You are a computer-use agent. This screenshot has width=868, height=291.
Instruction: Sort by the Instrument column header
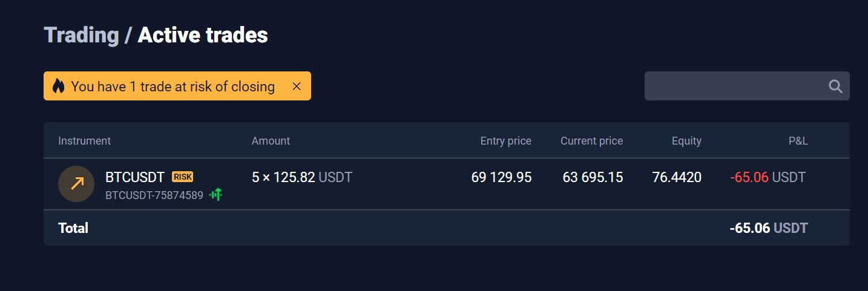click(84, 141)
